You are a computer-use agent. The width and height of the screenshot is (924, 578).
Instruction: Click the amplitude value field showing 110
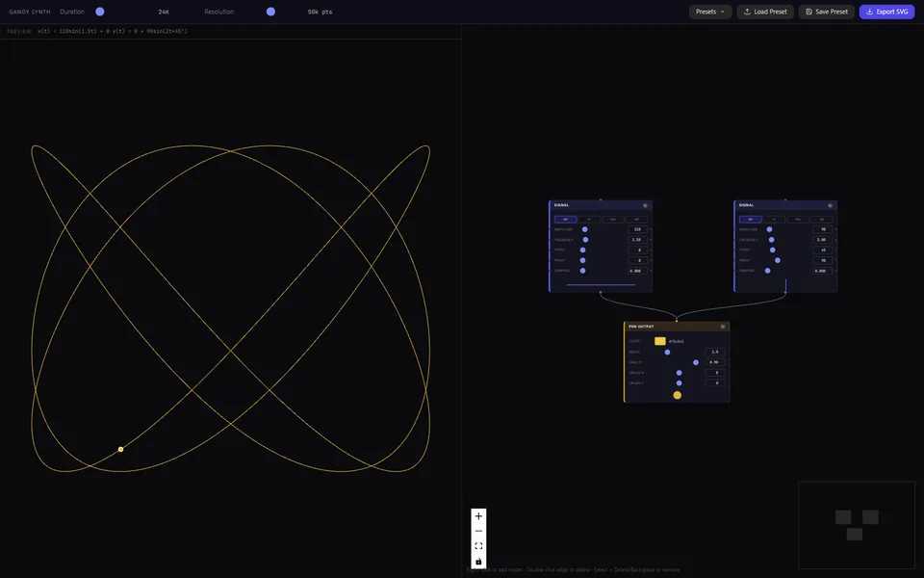coord(637,229)
